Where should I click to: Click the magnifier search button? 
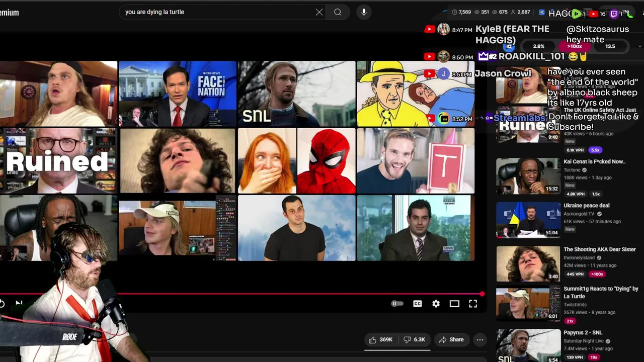pyautogui.click(x=338, y=12)
